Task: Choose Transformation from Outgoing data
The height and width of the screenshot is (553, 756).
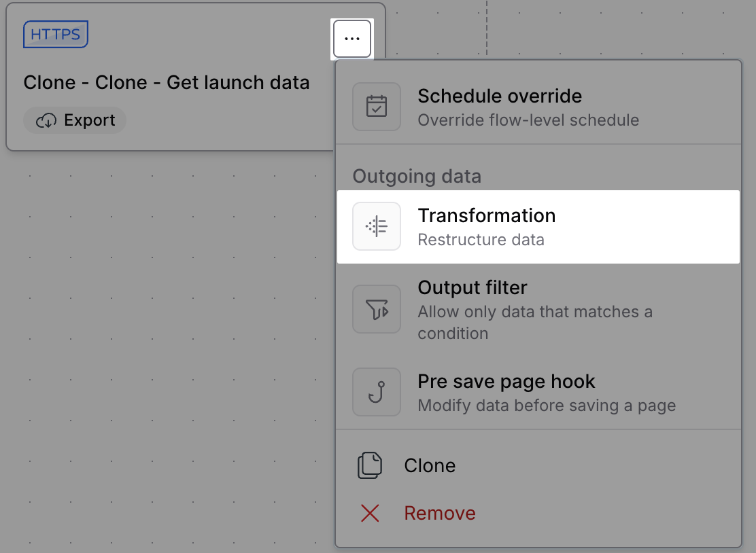Action: click(x=538, y=226)
